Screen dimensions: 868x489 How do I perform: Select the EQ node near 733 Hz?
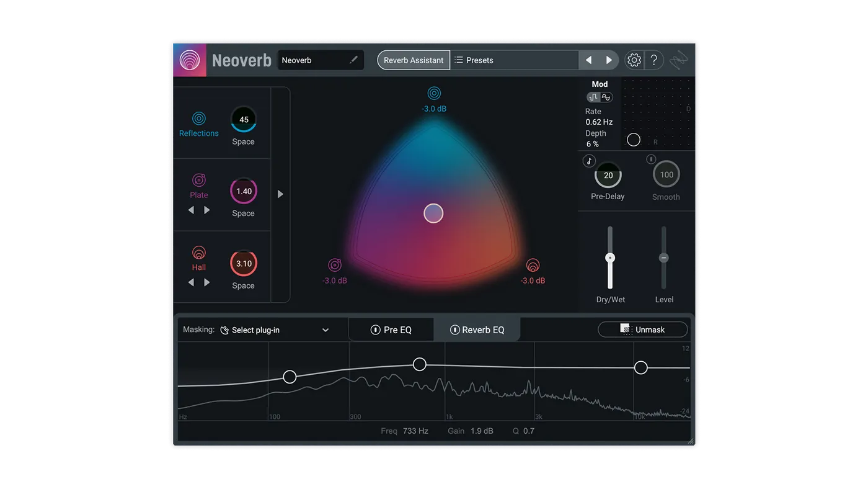tap(420, 364)
